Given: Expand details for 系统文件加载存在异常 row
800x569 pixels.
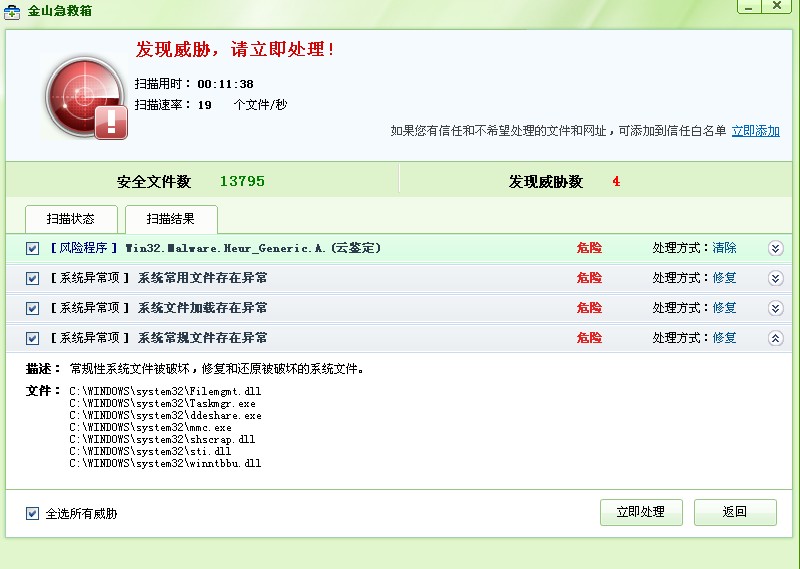Looking at the screenshot, I should click(x=776, y=308).
